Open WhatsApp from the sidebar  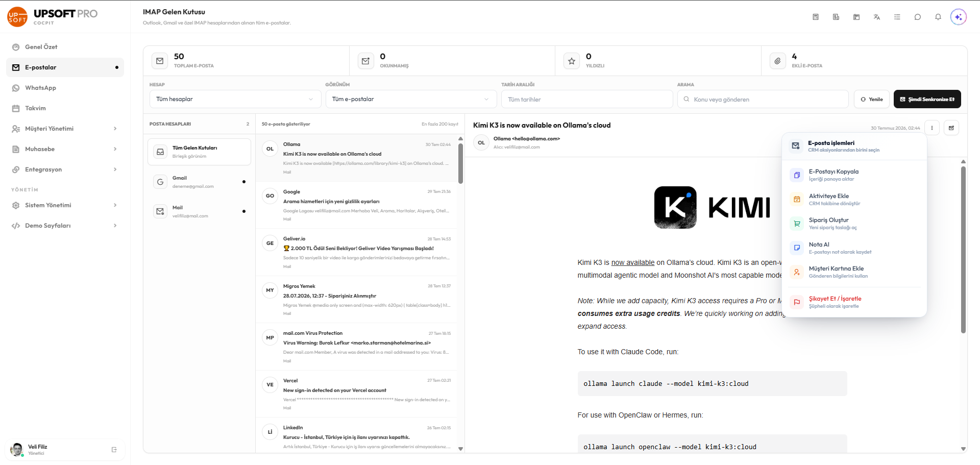click(x=65, y=88)
